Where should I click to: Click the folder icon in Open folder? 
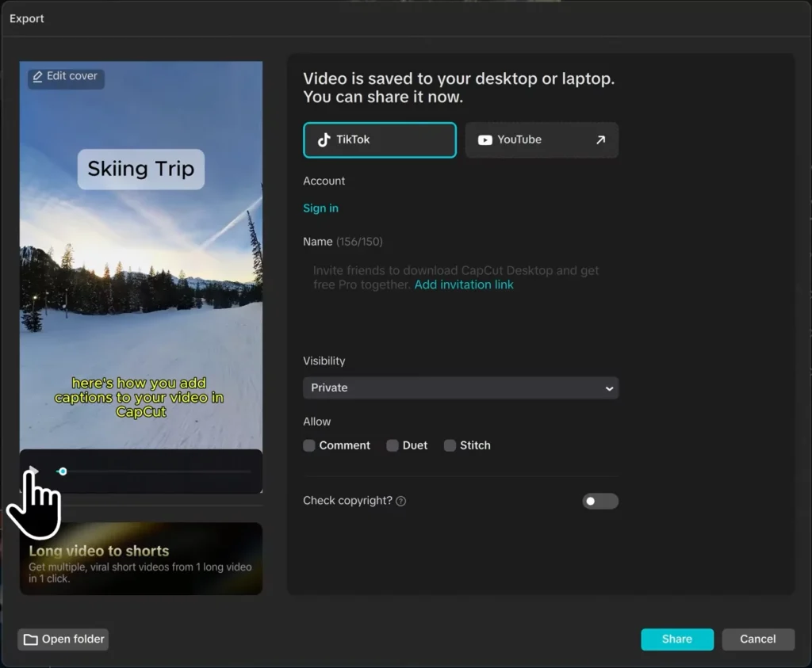point(31,639)
